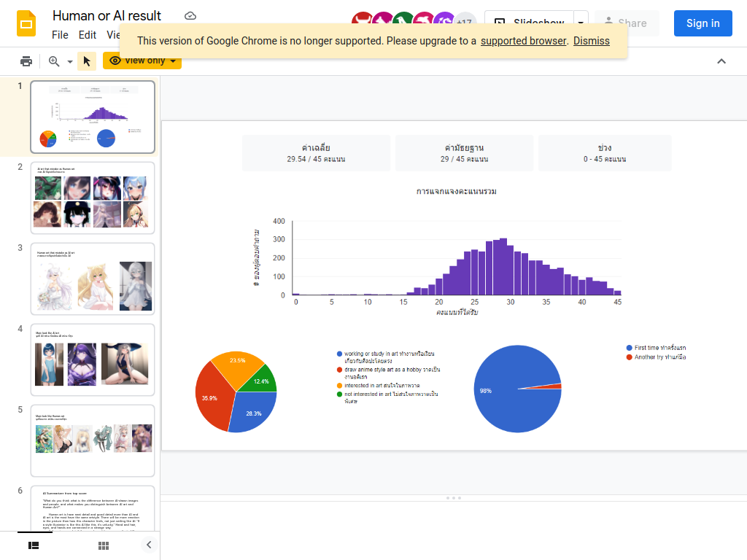The image size is (747, 560).
Task: Start the Slideshow presentation
Action: [x=530, y=23]
